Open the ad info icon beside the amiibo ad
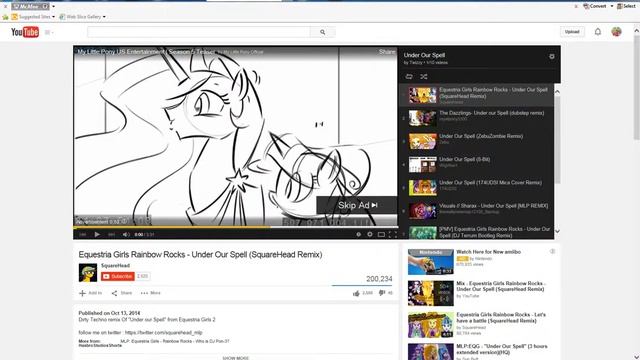Image resolution: width=640 pixels, height=360 pixels. (x=552, y=251)
